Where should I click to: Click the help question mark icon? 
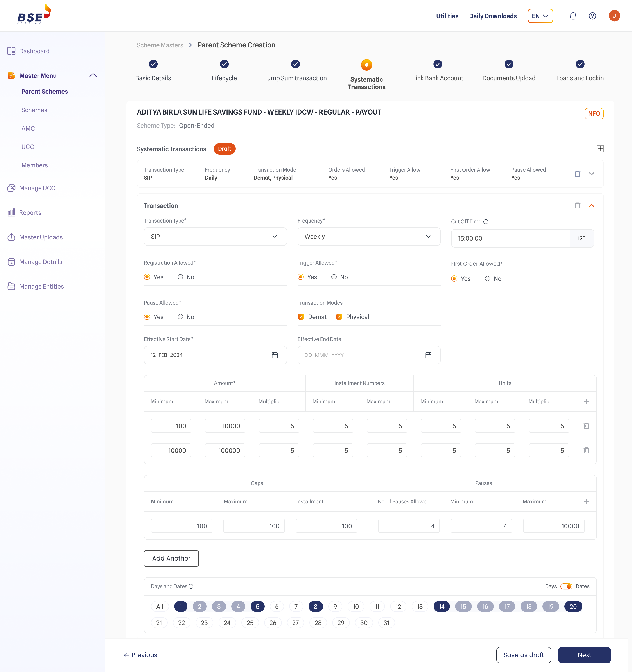click(x=592, y=16)
